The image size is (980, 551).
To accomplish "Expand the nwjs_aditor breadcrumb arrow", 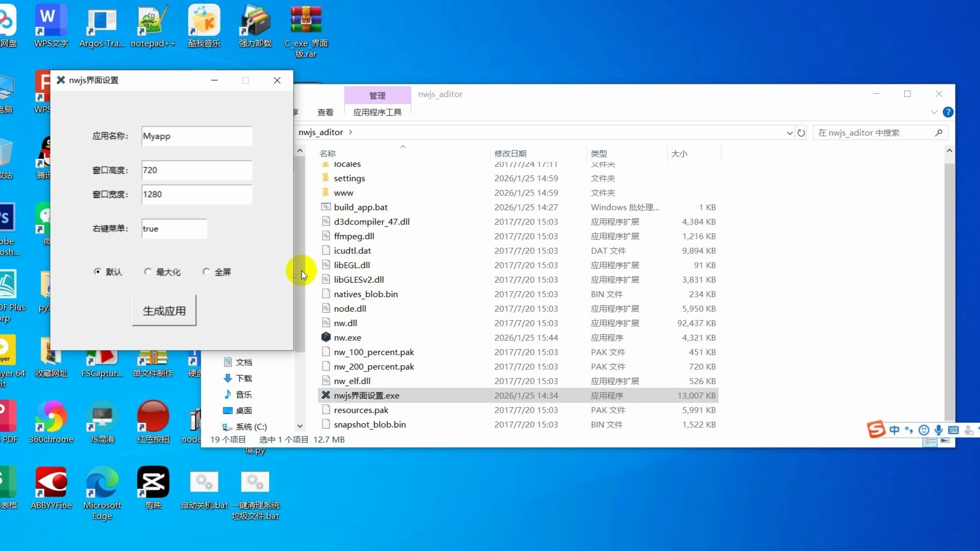I will point(351,132).
